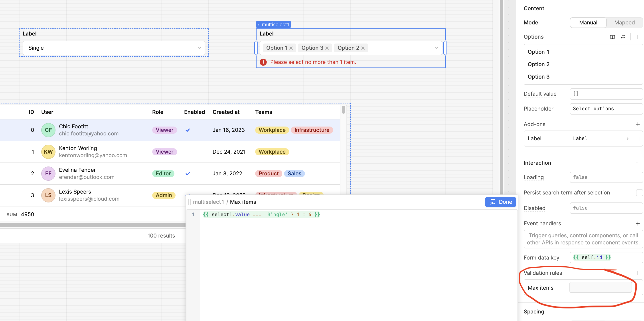Add a validation rule with plus
Screen dimensions: 644x321
638,273
